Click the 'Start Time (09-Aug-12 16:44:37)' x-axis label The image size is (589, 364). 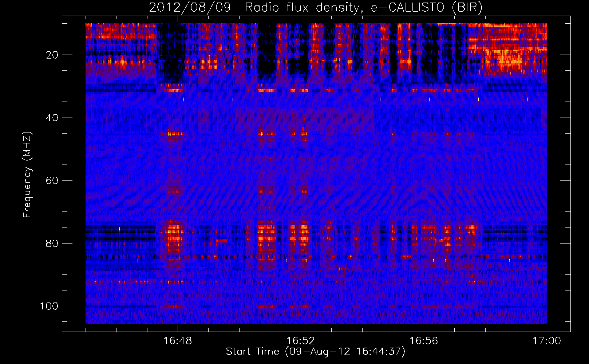(x=316, y=352)
